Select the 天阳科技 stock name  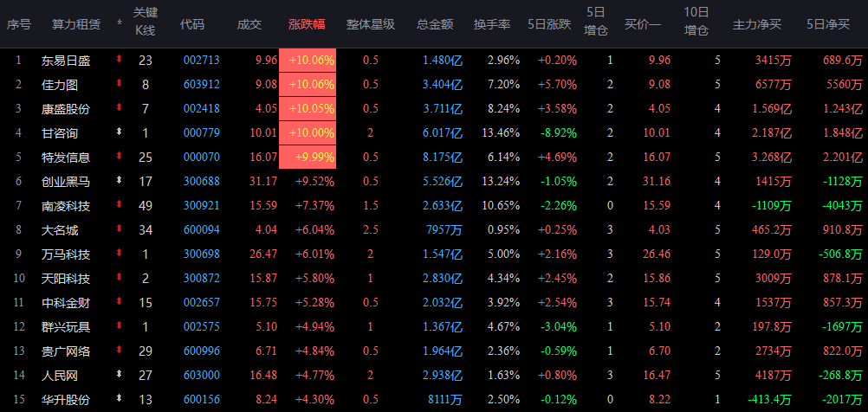pyautogui.click(x=65, y=279)
